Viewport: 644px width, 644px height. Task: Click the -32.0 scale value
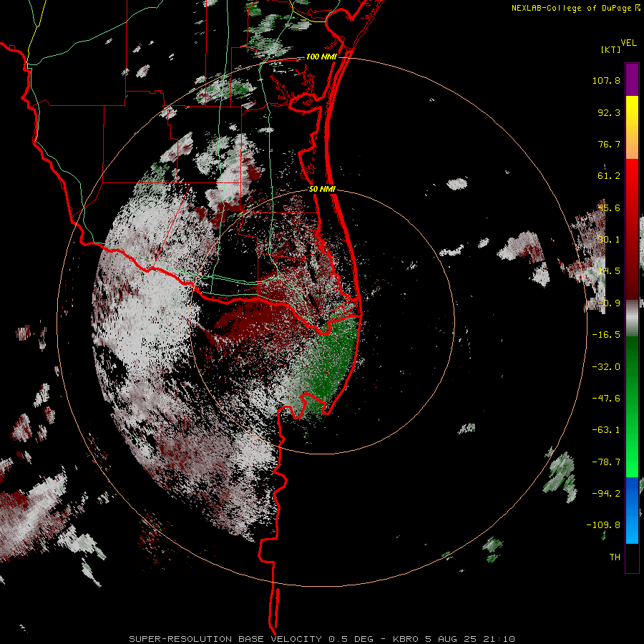click(x=606, y=367)
